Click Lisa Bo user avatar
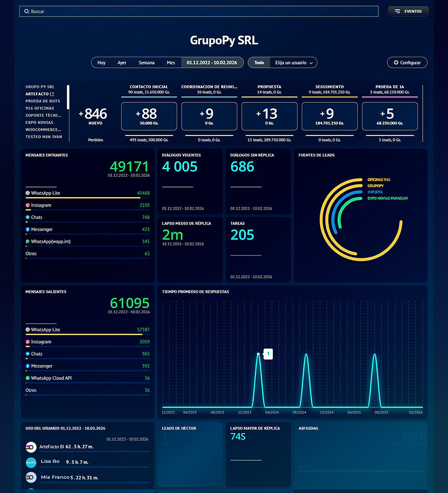Screen dimensions: 448x493 click(31, 462)
